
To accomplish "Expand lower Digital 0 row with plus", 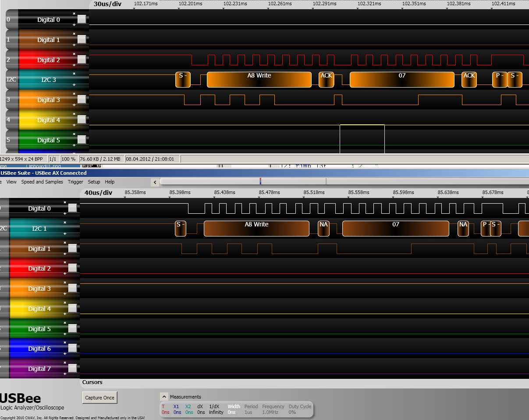I will coord(65,214).
